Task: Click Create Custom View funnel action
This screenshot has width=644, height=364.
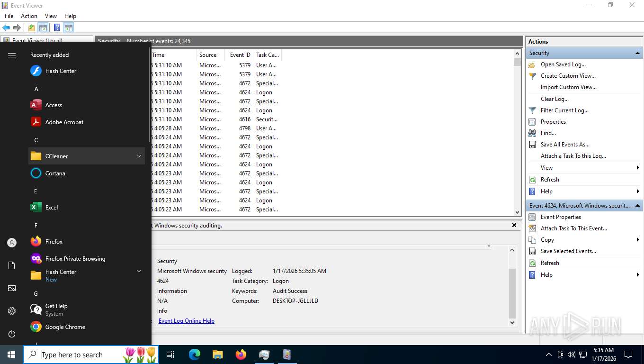Action: point(568,76)
